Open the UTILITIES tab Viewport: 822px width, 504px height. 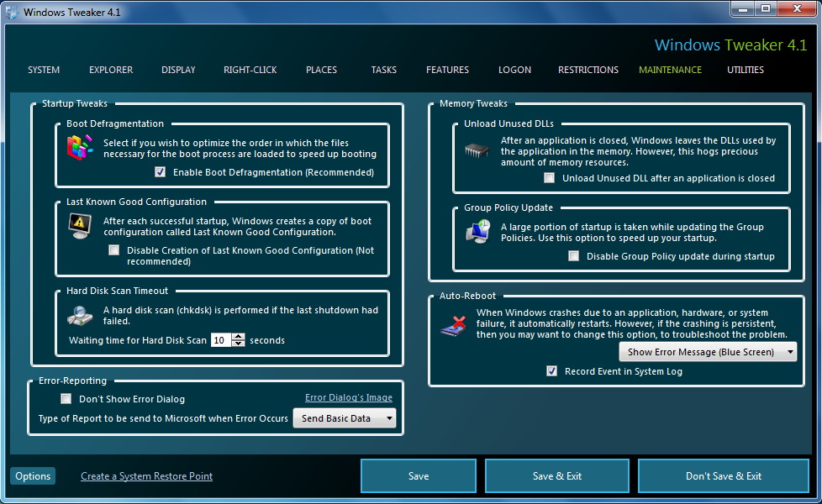[x=746, y=70]
